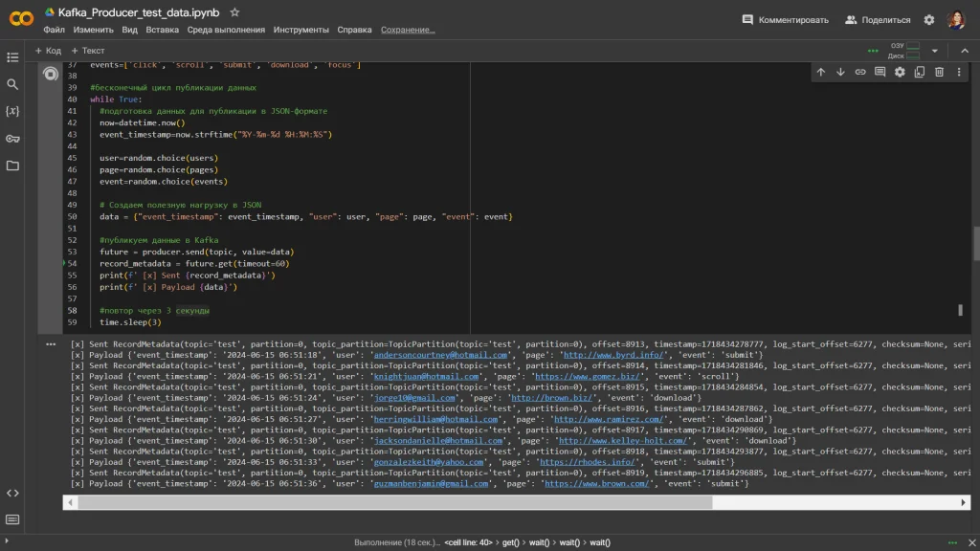This screenshot has width=980, height=551.
Task: Open the guzmanbenjamin@gmail.com link
Action: (431, 483)
